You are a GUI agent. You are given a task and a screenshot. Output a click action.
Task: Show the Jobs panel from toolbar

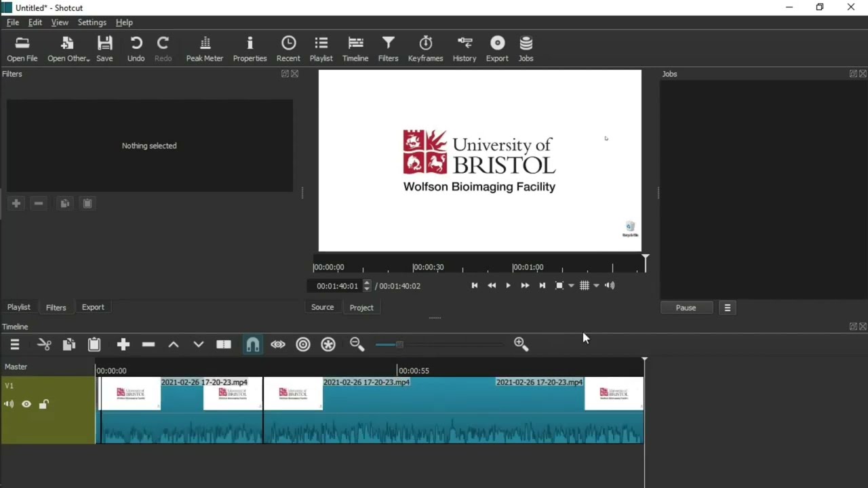tap(526, 49)
